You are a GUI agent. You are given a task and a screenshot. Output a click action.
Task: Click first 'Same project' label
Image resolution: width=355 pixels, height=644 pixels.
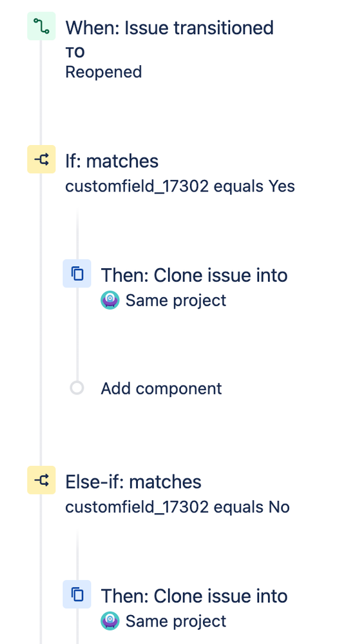pos(176,300)
